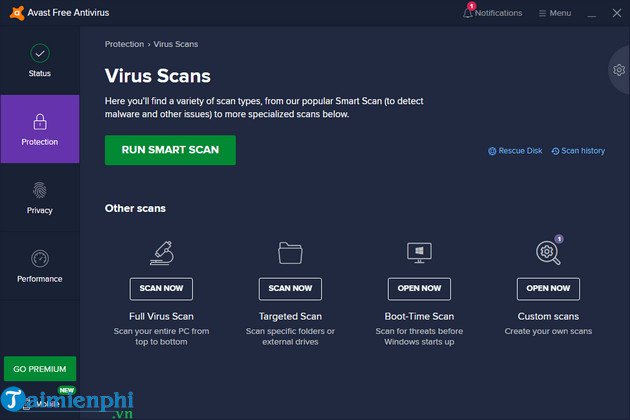The image size is (630, 420).
Task: Click SCAN NOW under Full Virus Scan
Action: 161,289
